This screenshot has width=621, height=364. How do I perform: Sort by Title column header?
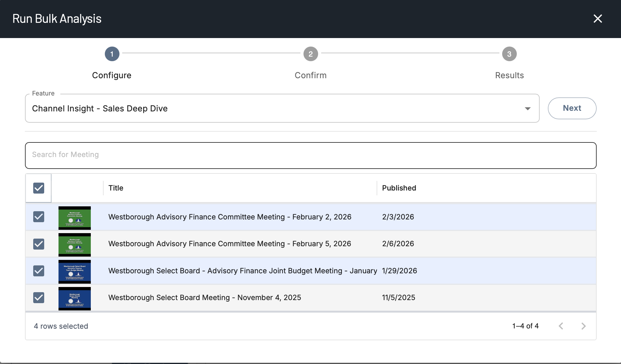pos(116,188)
